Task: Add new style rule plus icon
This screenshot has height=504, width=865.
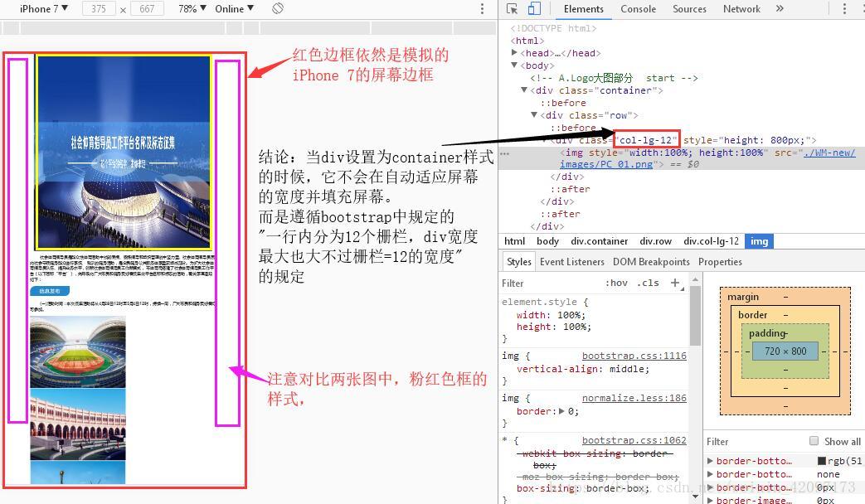Action: click(675, 283)
